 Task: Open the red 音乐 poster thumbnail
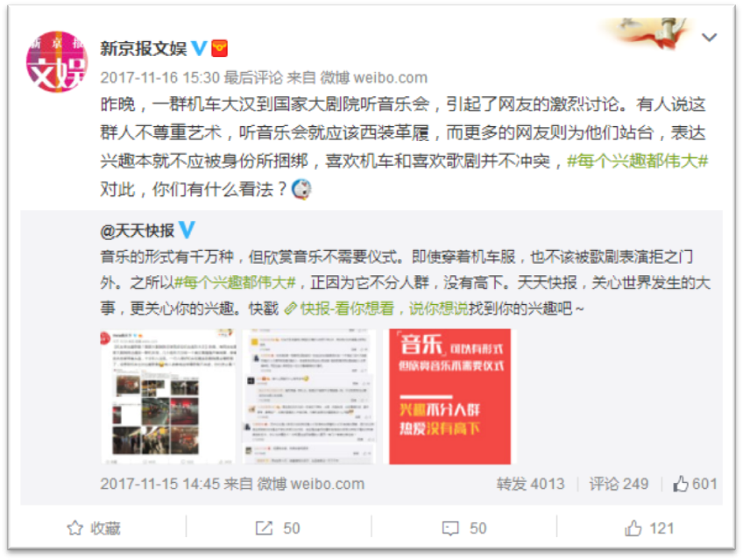(x=449, y=396)
